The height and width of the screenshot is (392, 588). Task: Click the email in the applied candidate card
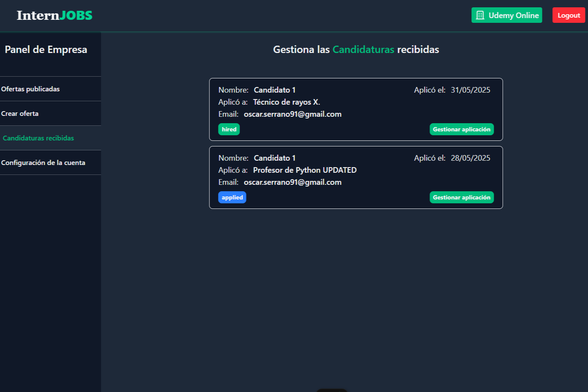point(292,182)
